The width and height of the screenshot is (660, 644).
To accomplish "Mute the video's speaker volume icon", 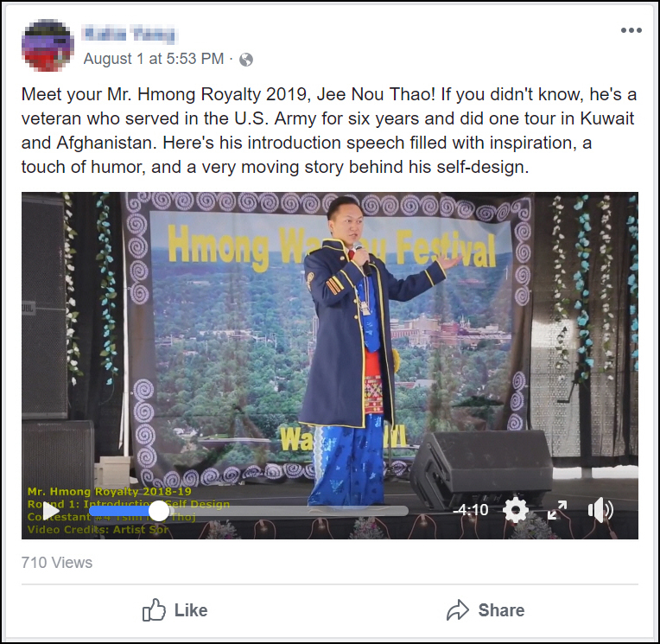I will pos(600,510).
